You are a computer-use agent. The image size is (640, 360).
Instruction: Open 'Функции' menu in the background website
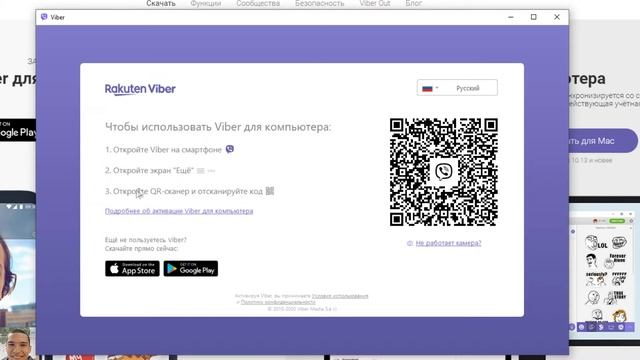click(x=206, y=3)
